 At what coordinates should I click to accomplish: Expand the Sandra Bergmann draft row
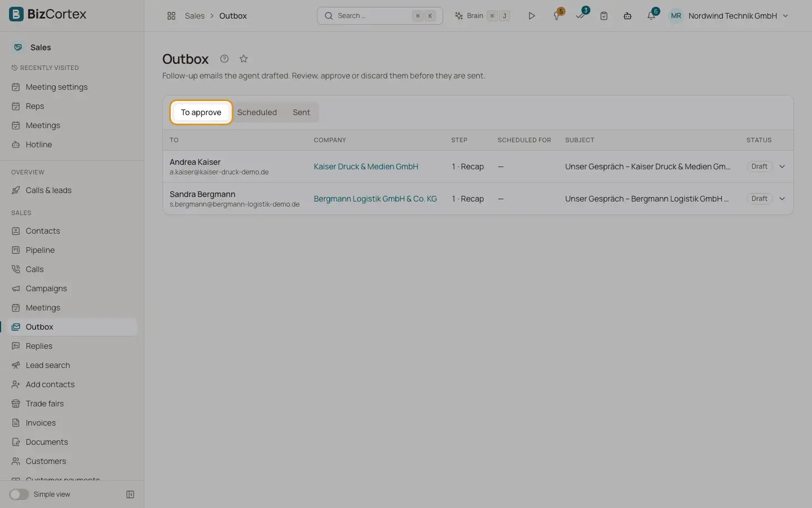(x=782, y=199)
